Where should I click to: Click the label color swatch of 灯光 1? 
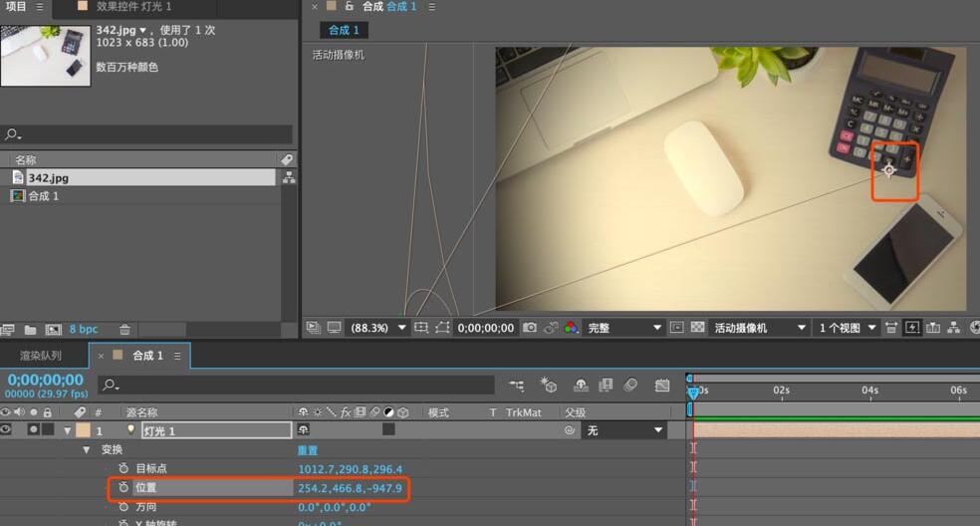83,430
